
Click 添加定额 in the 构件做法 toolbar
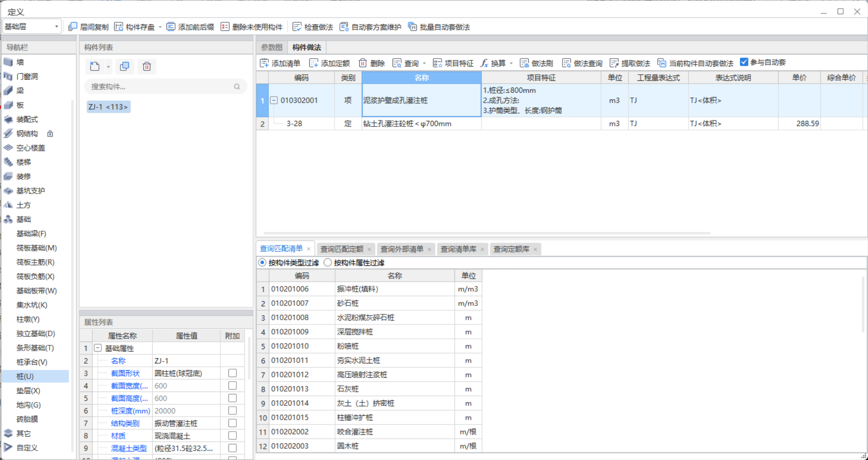(x=329, y=63)
